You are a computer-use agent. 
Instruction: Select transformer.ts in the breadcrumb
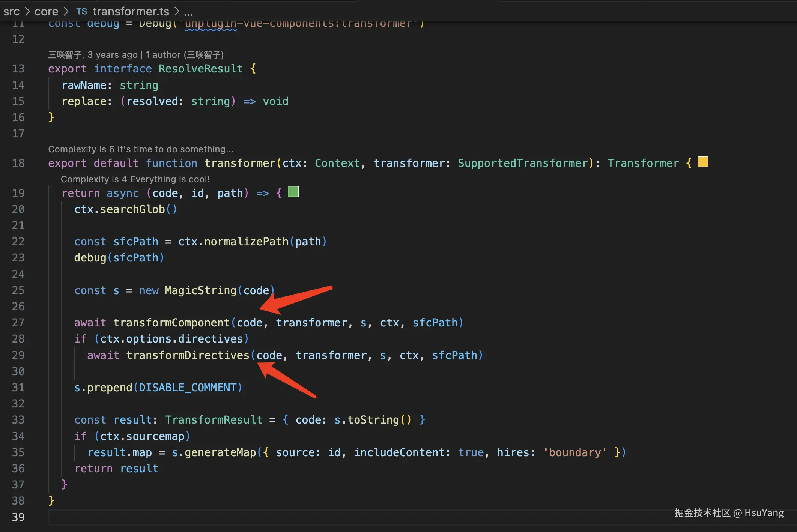(x=131, y=11)
